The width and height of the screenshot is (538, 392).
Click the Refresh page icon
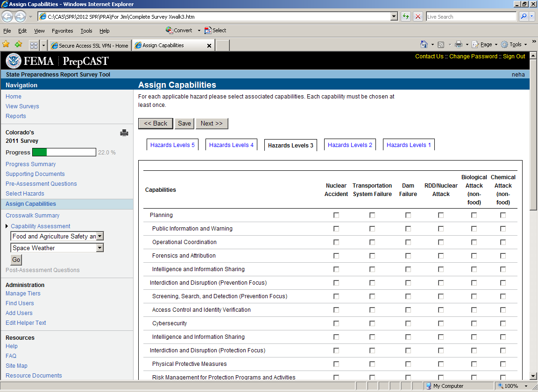tap(405, 16)
